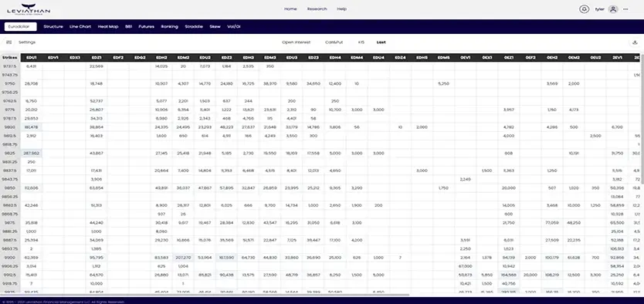Open the Settings panel

[27, 42]
